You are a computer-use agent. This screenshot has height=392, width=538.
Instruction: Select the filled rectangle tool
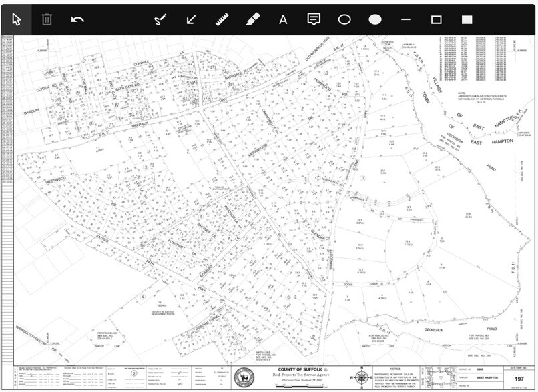pos(467,19)
